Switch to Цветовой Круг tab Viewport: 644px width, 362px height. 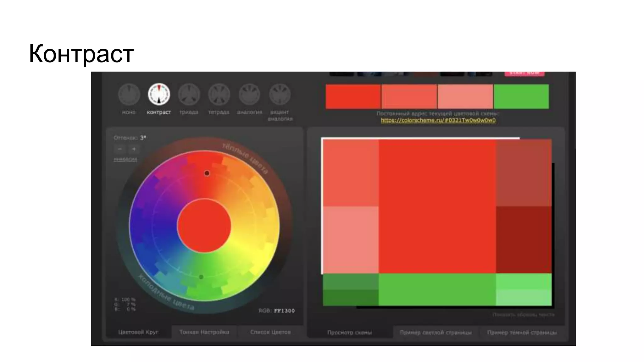coord(138,332)
